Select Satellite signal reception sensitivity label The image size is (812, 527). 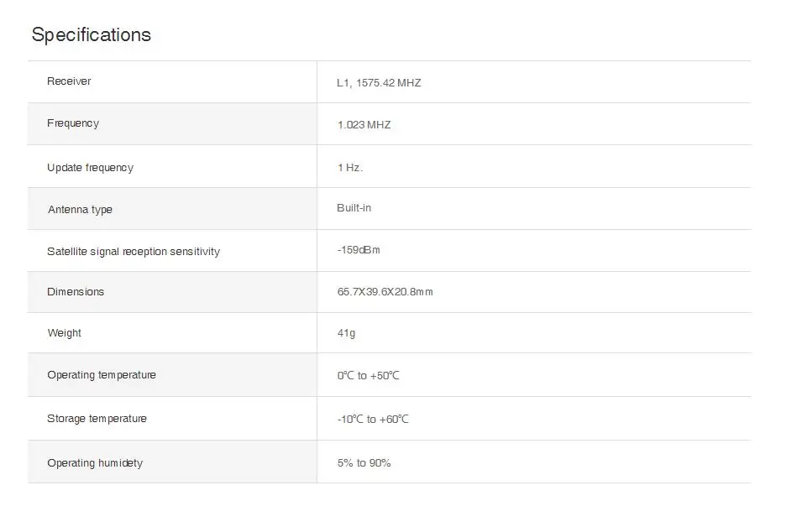click(x=134, y=252)
